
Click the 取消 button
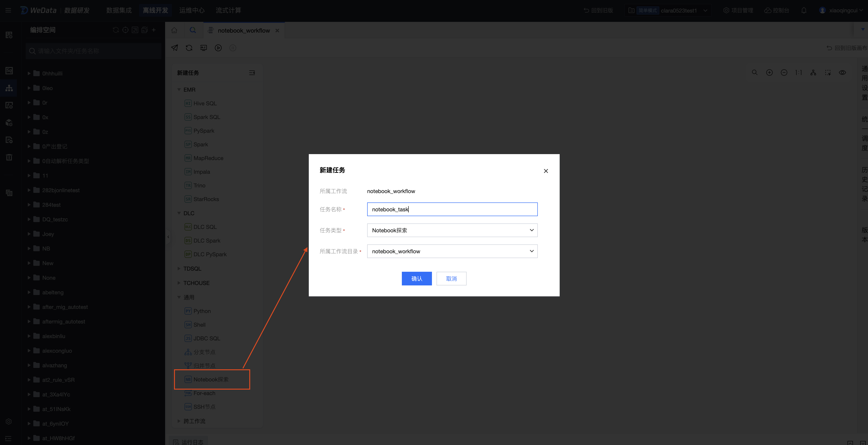[451, 279]
